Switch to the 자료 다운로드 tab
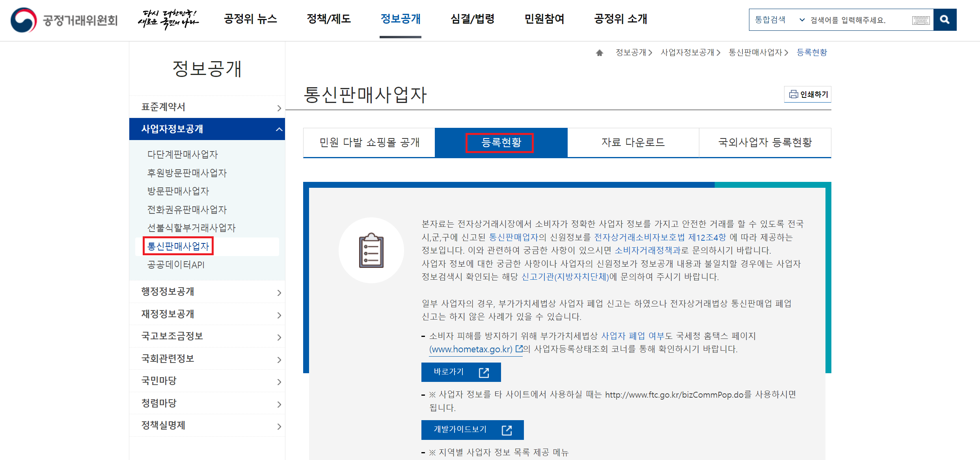The height and width of the screenshot is (460, 980). click(x=633, y=142)
